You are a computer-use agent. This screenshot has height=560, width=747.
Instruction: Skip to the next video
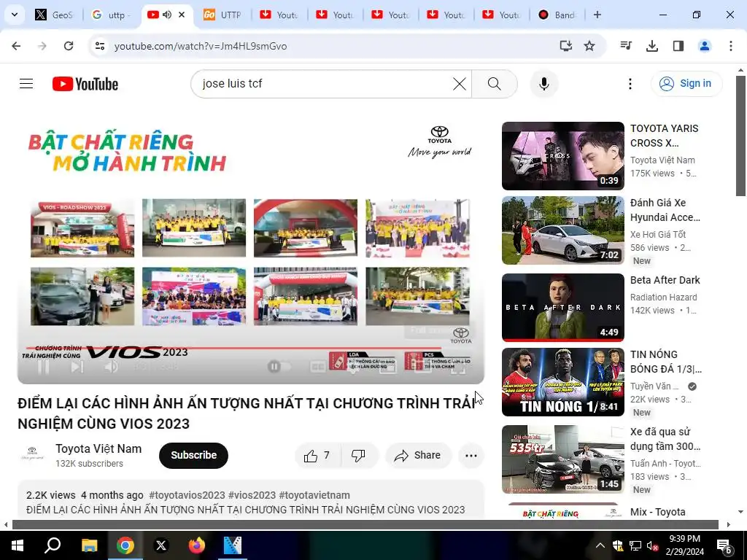[77, 366]
